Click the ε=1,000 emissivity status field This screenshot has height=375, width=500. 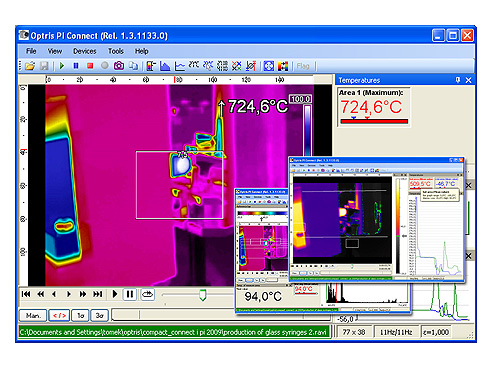[x=436, y=332]
